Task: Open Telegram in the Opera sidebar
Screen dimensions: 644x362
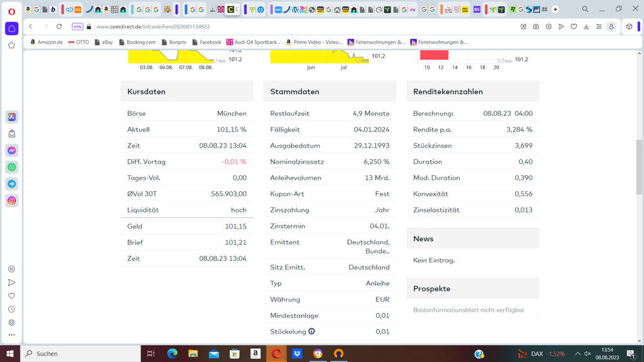Action: coord(12,184)
